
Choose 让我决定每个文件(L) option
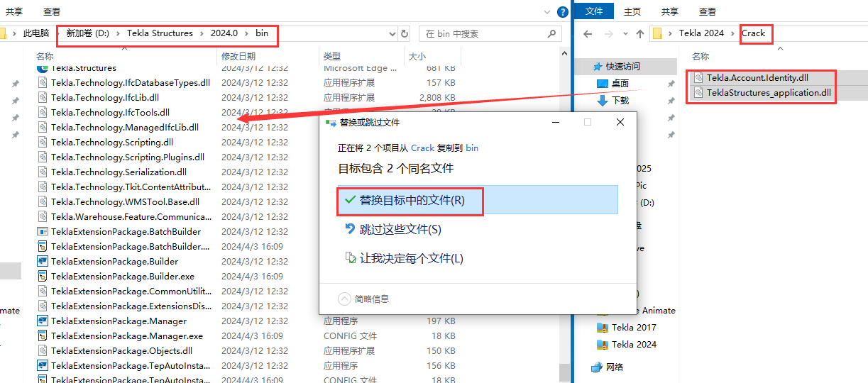click(x=478, y=258)
